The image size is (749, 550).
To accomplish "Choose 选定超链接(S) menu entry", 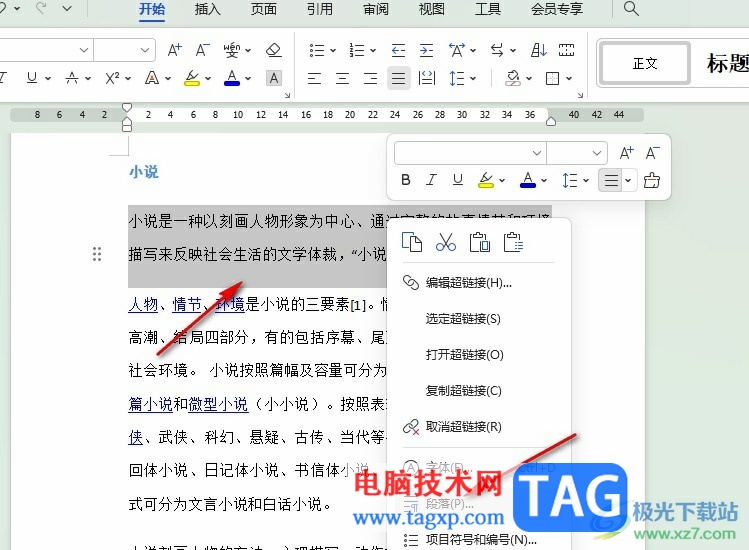I will pos(479,319).
